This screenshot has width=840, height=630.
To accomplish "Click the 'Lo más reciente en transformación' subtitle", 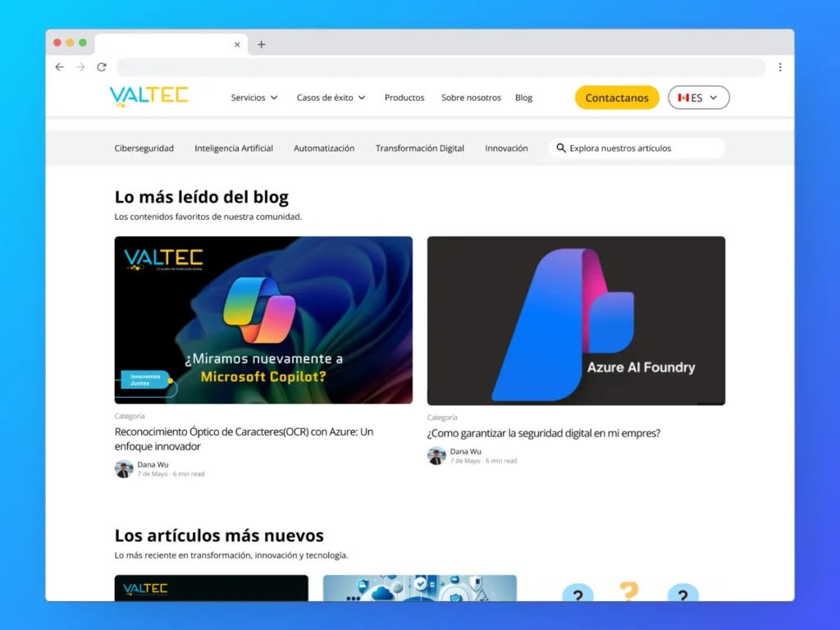I will (x=231, y=555).
